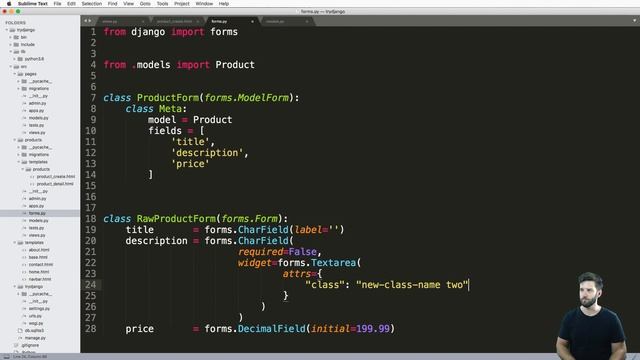Screen dimensions: 640x360
Task: Collapse the src templates folder containing about.html
Action: point(15,243)
